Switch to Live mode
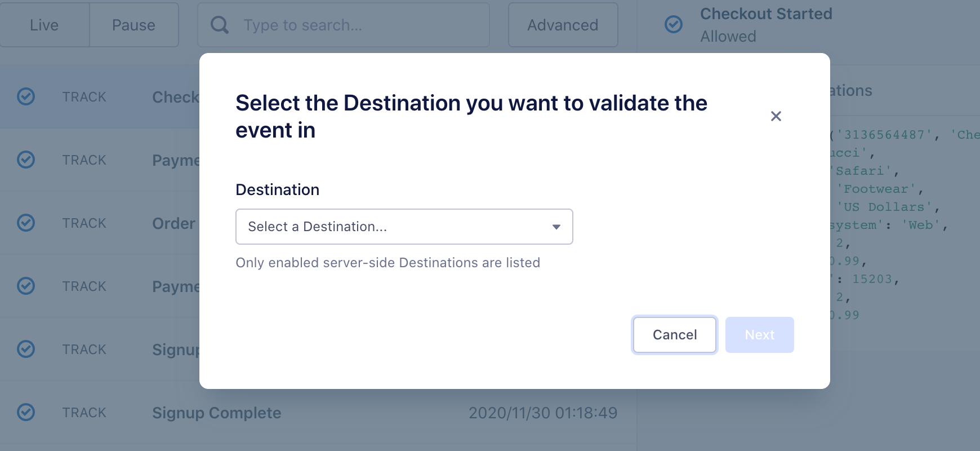This screenshot has height=451, width=980. [44, 25]
